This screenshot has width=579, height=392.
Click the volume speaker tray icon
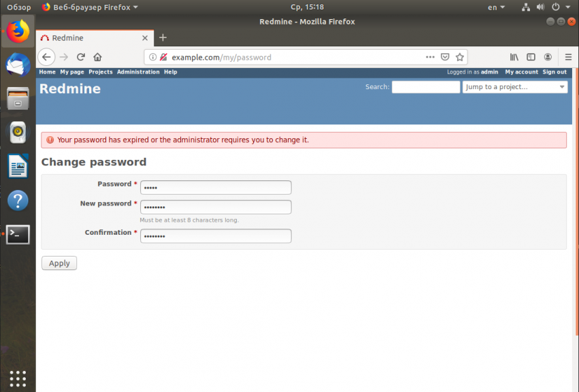(541, 7)
